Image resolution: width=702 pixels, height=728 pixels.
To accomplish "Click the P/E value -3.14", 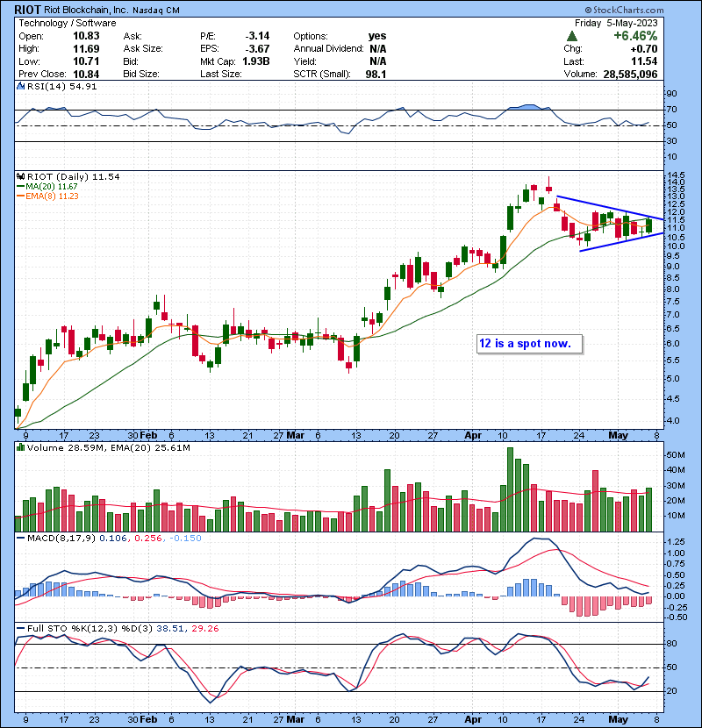I will [257, 36].
